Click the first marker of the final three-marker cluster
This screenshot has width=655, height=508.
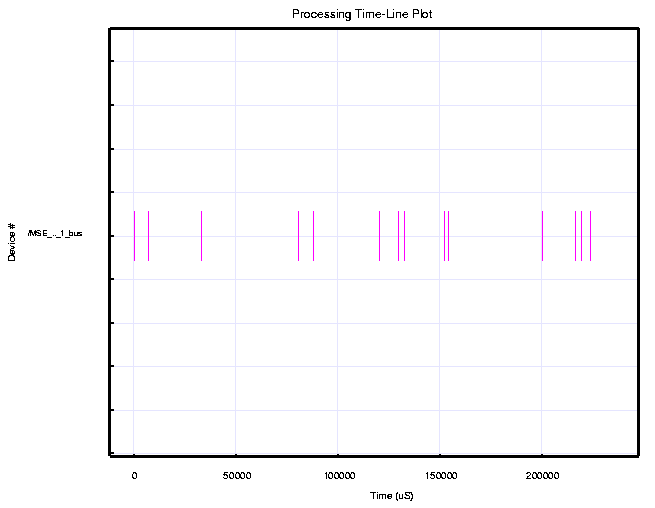tap(575, 236)
